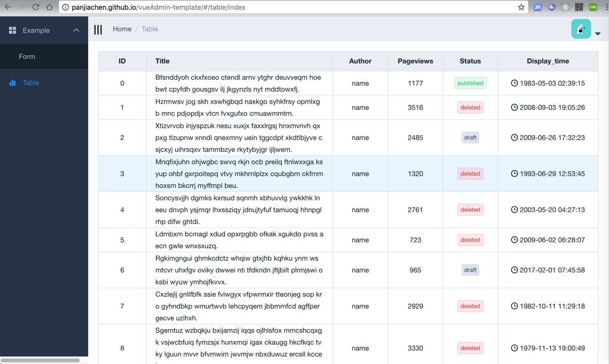Click the QR code extension icon
This screenshot has width=609, height=364.
(x=579, y=7)
